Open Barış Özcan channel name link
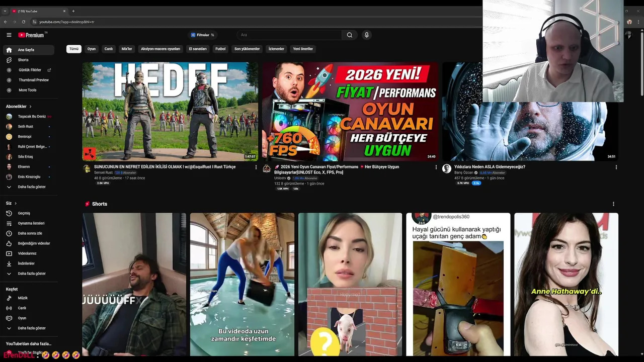The width and height of the screenshot is (644, 362). click(463, 172)
